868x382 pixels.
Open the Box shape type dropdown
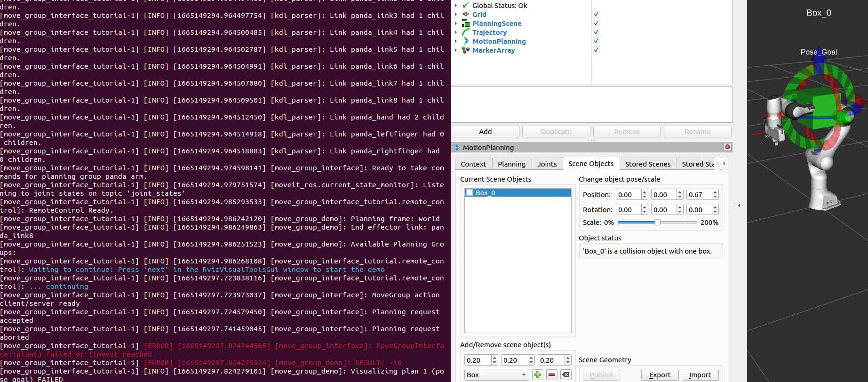496,375
